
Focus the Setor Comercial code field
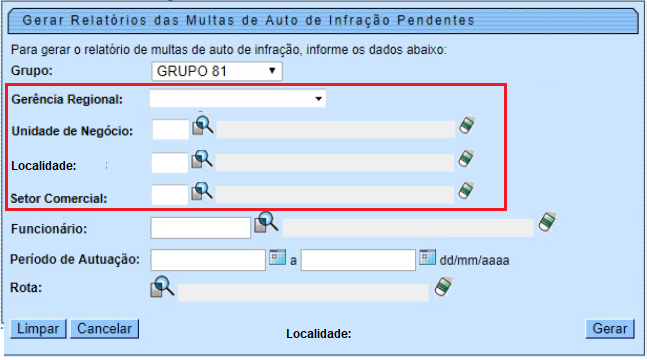(x=170, y=195)
